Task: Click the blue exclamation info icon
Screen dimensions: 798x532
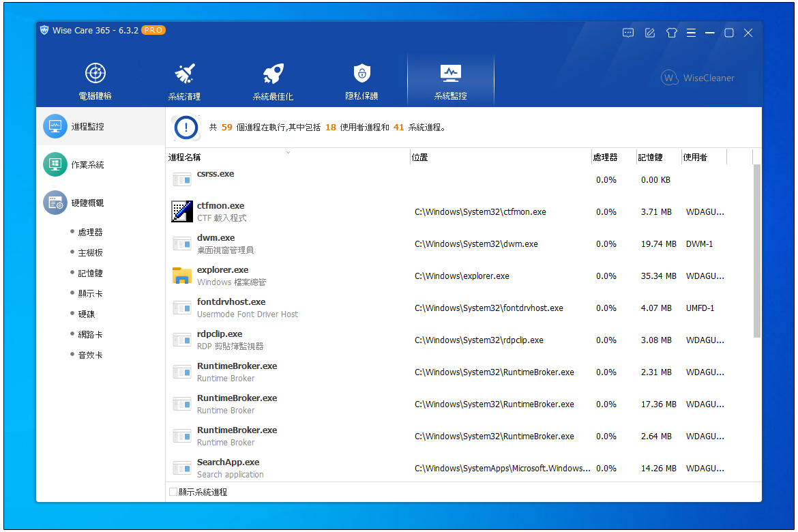Action: click(186, 128)
